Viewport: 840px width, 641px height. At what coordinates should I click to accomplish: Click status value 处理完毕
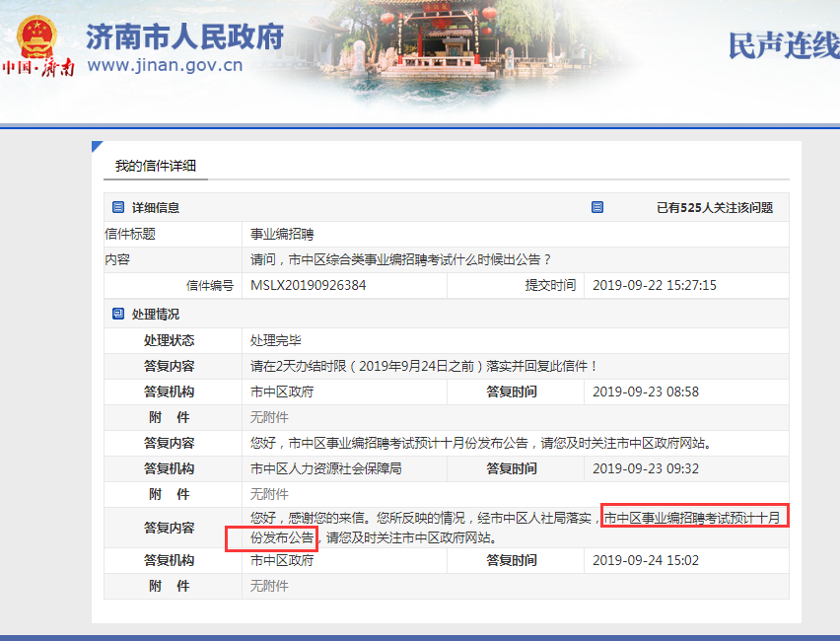275,341
